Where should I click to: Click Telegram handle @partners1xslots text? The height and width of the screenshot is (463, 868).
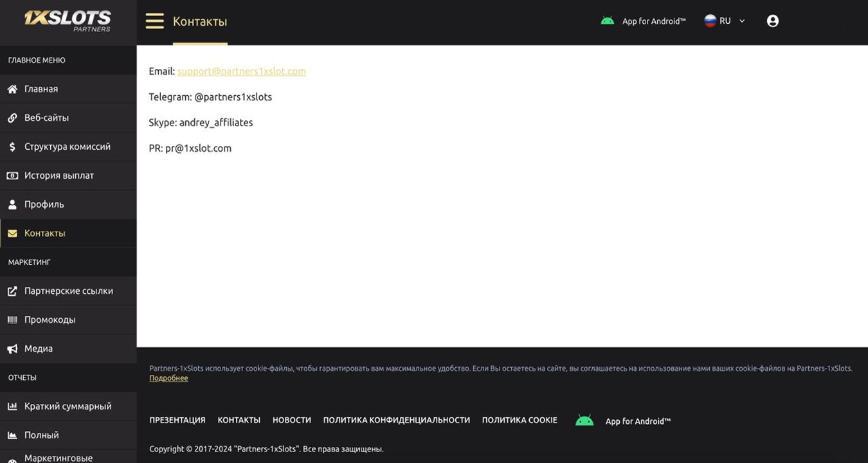(x=233, y=97)
